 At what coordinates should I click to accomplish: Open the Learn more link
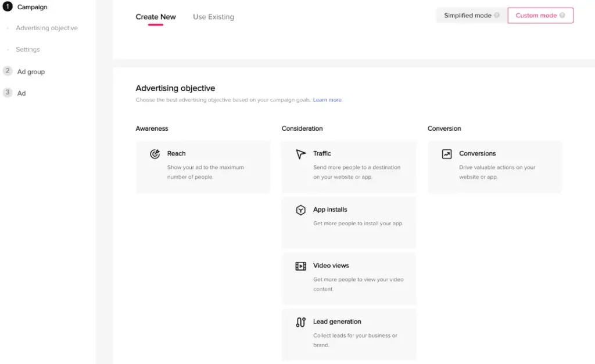[x=327, y=100]
